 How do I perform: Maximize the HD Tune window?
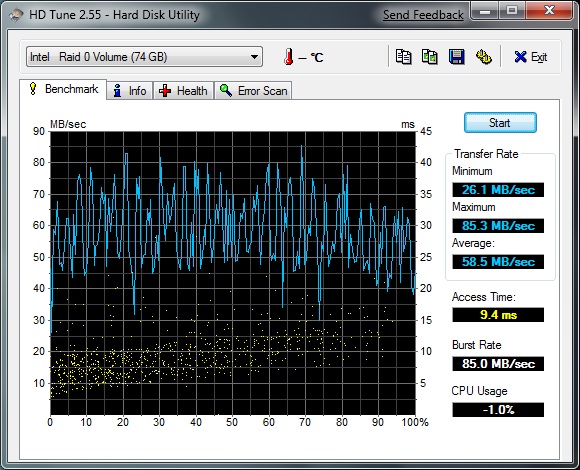pyautogui.click(x=512, y=11)
